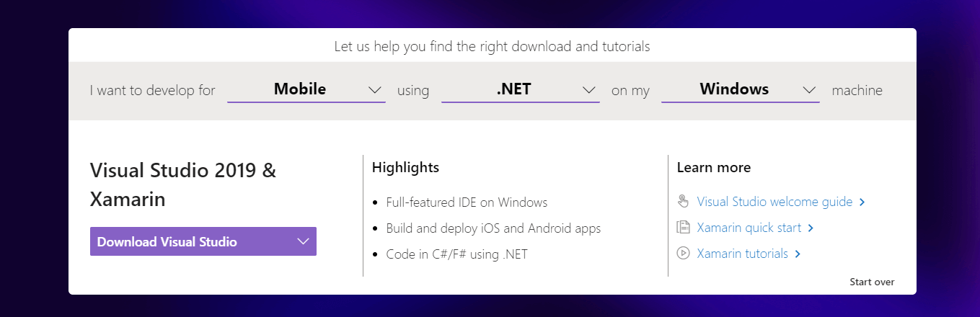Click the Start over link
Screen dimensions: 980x317
coord(872,282)
